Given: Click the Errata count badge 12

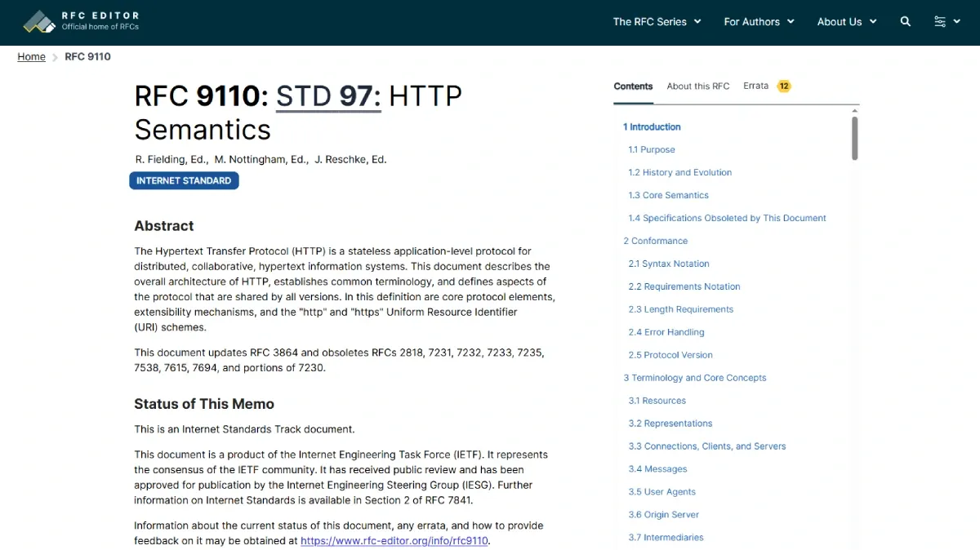Looking at the screenshot, I should [784, 86].
